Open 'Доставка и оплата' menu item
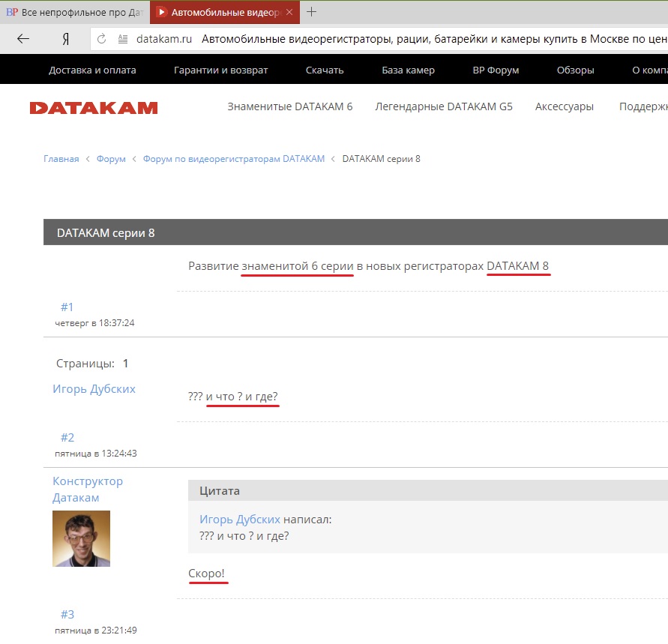Image resolution: width=668 pixels, height=644 pixels. pos(92,70)
